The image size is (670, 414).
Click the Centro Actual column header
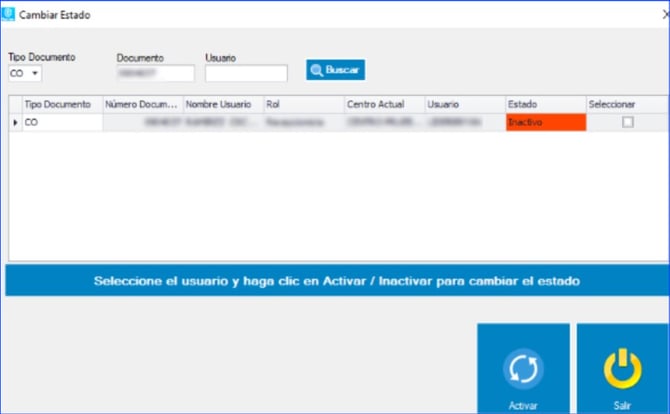click(384, 104)
